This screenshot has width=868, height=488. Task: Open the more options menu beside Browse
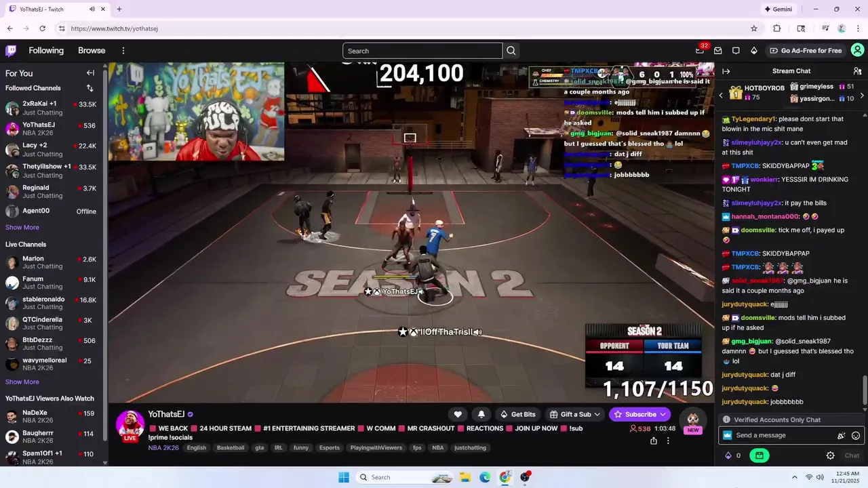pyautogui.click(x=123, y=51)
